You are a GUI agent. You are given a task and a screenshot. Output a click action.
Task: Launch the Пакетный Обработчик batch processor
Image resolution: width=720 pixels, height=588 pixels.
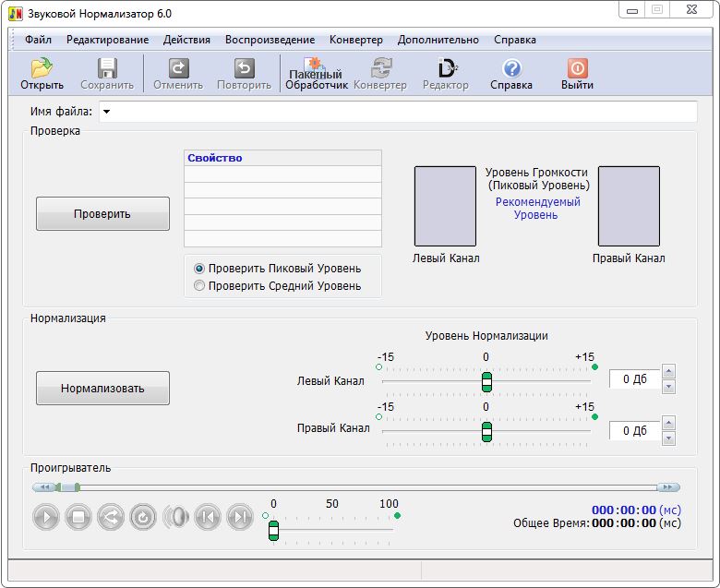pyautogui.click(x=316, y=74)
